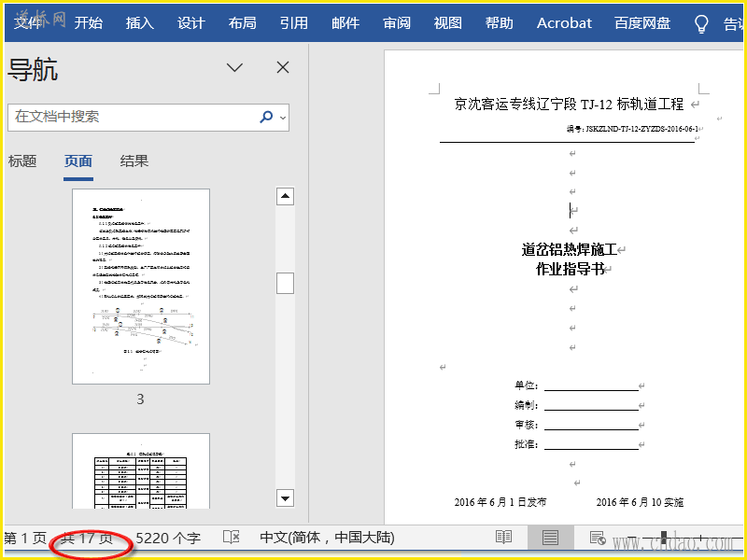The width and height of the screenshot is (747, 560).
Task: Click the 批准 blank field line
Action: point(591,445)
